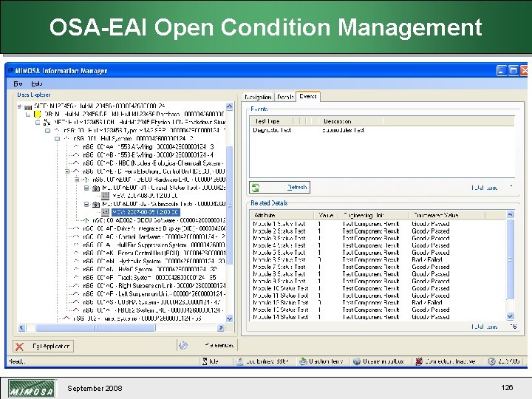This screenshot has width=532, height=399.
Task: Click the Overall Status Test measurement icon
Action: coord(96,188)
